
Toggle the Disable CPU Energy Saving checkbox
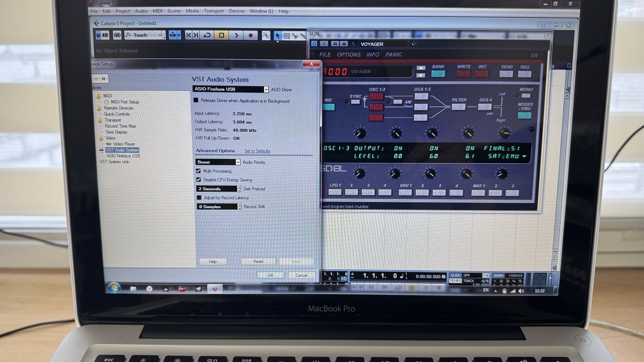coord(199,180)
